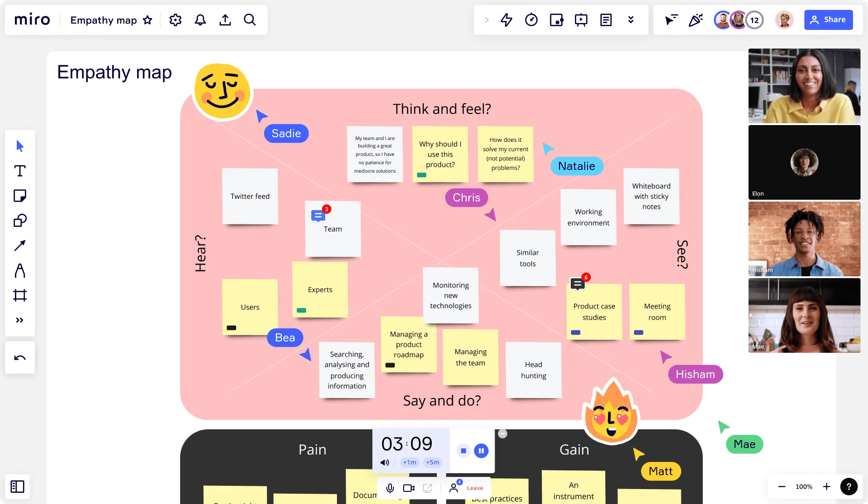
Task: Click the 100% zoom level
Action: 804,486
